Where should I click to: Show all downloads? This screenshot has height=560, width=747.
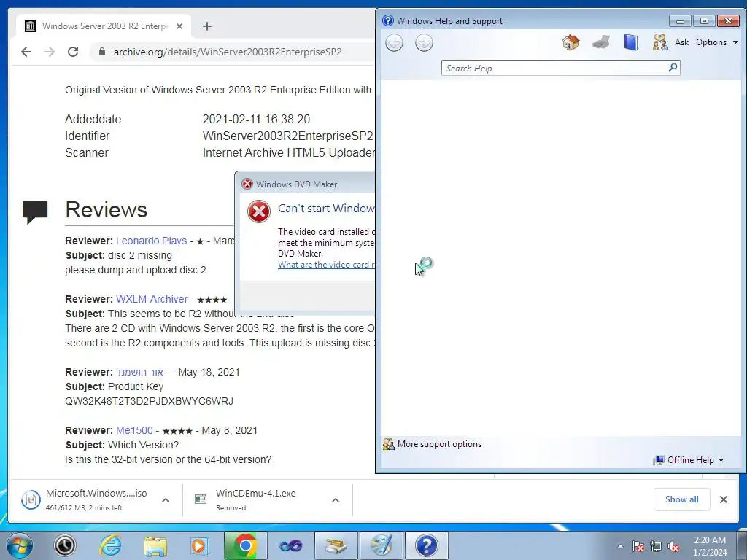click(682, 499)
